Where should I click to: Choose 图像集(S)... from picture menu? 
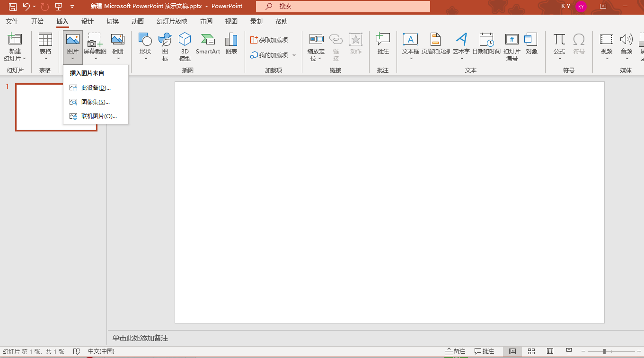point(96,102)
